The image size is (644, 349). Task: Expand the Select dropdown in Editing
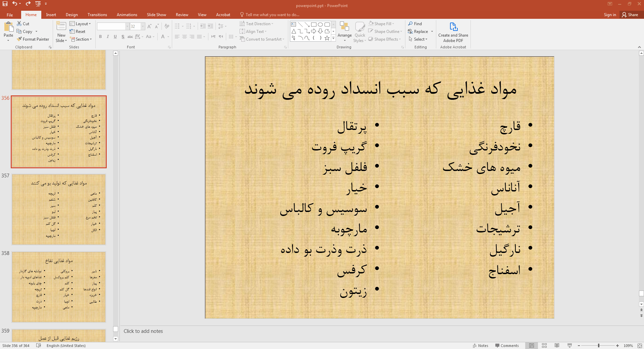[x=418, y=39]
